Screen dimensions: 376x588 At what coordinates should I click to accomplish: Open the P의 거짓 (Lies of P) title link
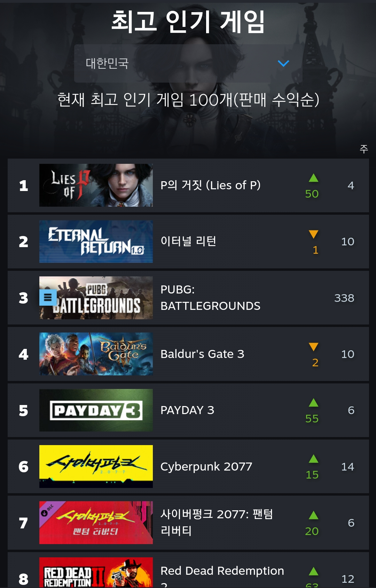[x=210, y=185]
